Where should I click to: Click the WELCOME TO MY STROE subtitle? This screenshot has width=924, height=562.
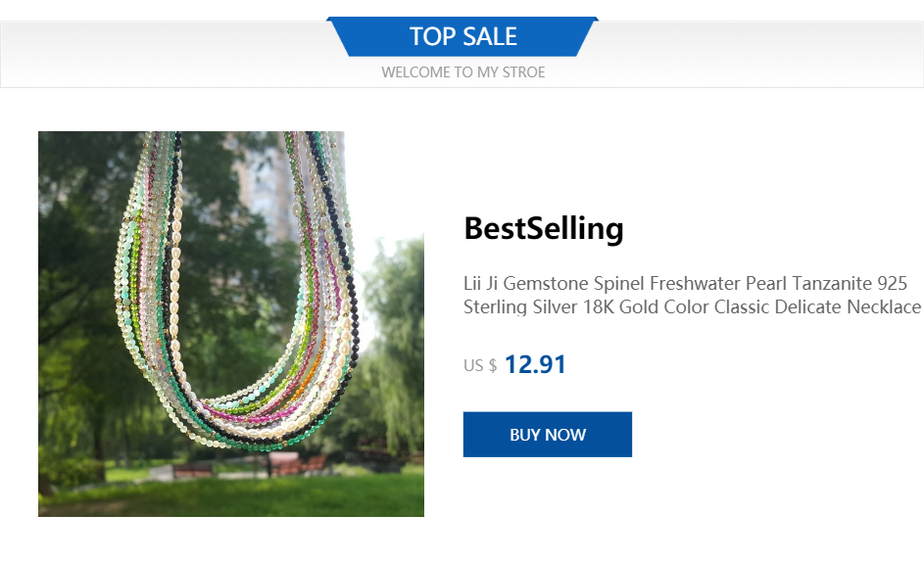462,72
